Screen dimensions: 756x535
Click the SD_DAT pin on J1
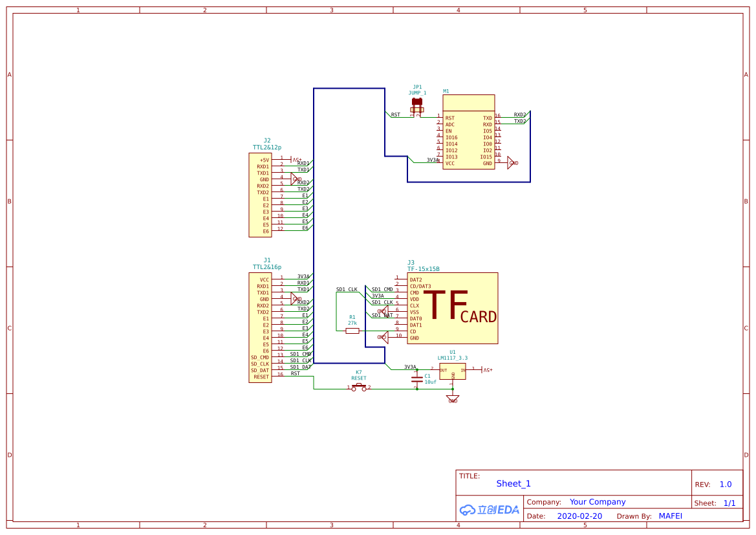260,371
